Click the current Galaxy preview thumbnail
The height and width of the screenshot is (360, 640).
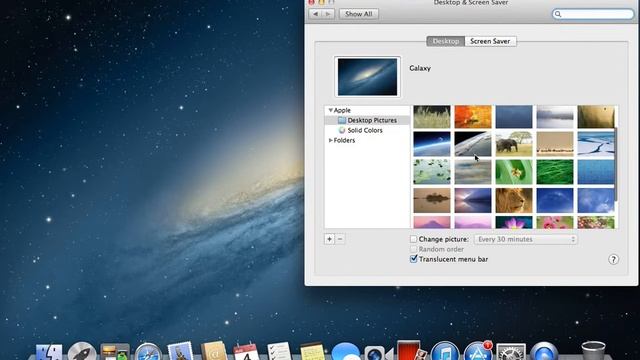click(x=367, y=77)
